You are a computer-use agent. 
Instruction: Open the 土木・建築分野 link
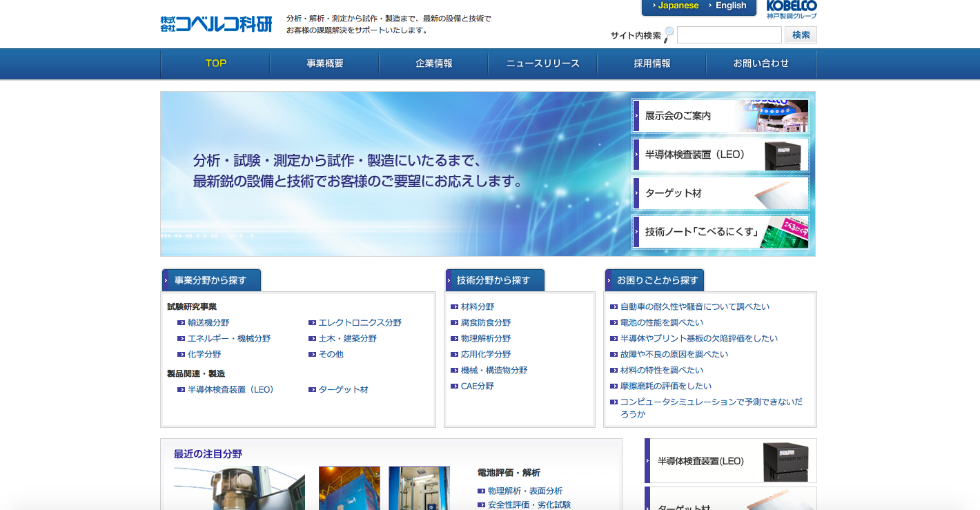tap(348, 339)
